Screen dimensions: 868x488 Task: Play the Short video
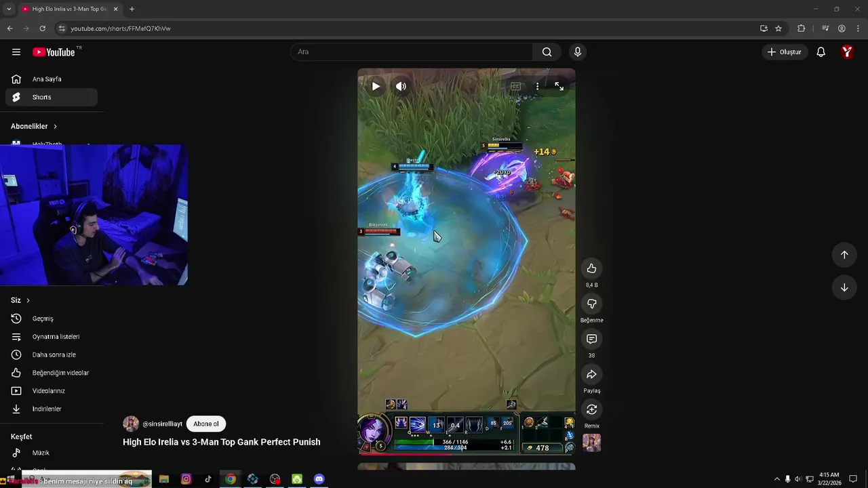coord(376,86)
